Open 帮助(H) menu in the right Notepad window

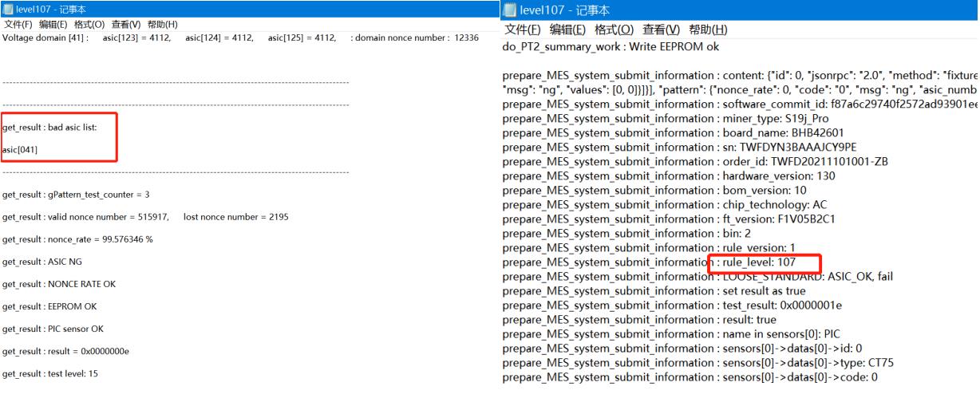(708, 30)
